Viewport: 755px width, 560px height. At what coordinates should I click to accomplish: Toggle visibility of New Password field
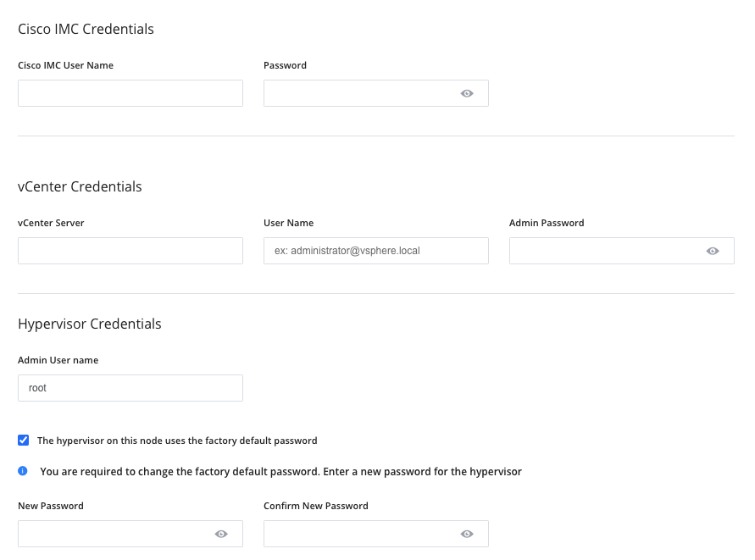point(221,534)
